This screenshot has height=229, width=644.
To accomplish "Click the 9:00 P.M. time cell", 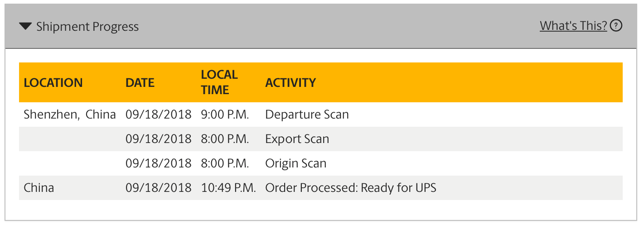I will 225,114.
